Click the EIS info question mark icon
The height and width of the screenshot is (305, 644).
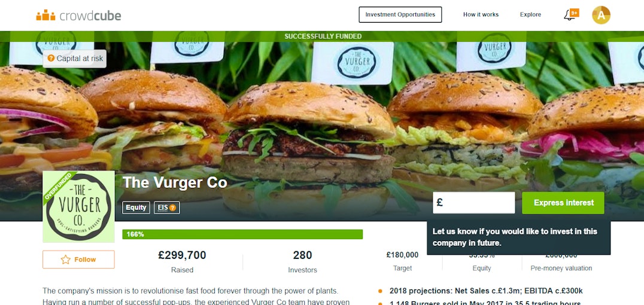[172, 208]
